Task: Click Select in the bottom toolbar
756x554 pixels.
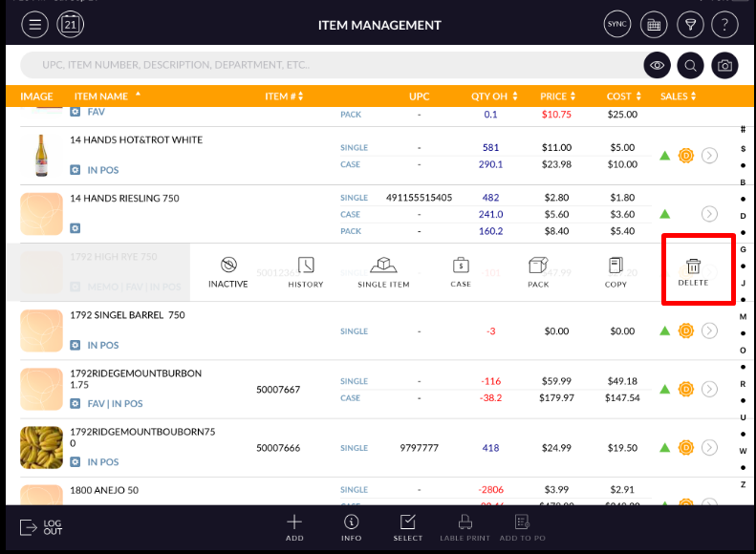Action: point(408,526)
